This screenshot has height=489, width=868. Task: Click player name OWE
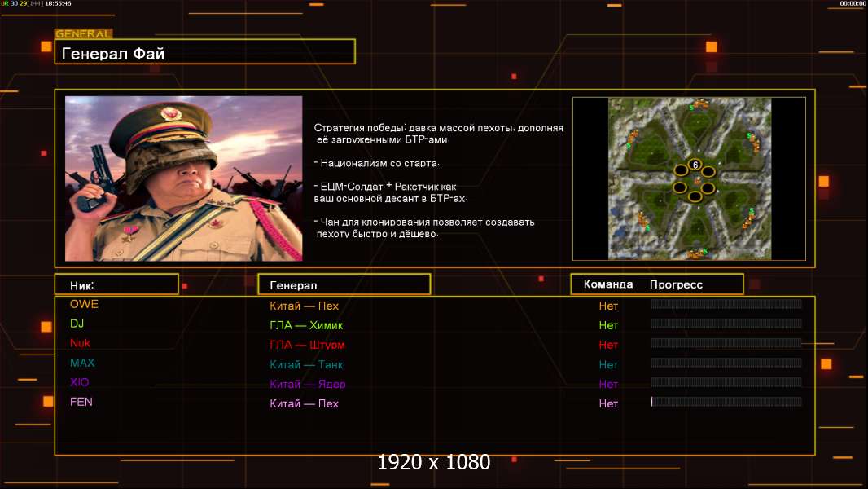[x=84, y=304]
